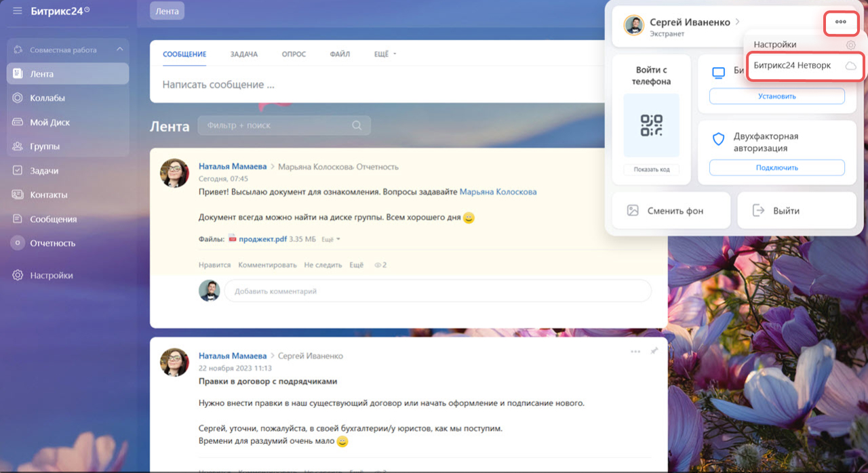Open the Сергей Иваненко name in the profile popup
The height and width of the screenshot is (473, 868).
tap(690, 22)
